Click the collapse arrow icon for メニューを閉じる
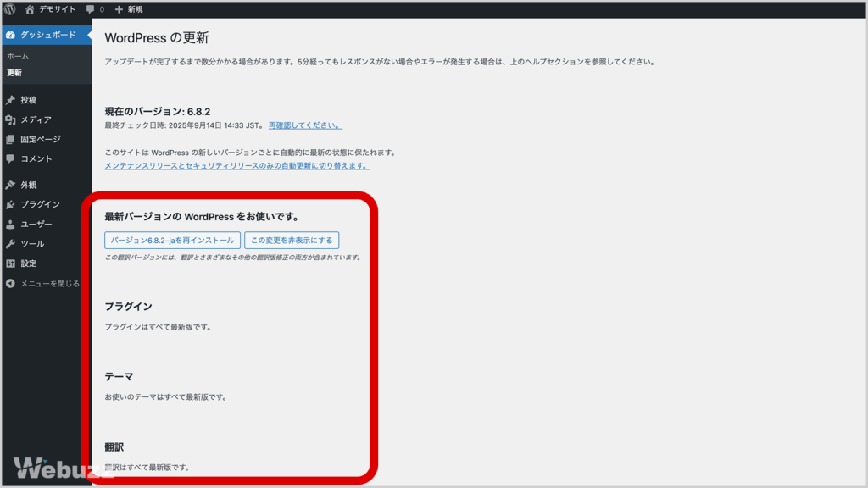 10,283
